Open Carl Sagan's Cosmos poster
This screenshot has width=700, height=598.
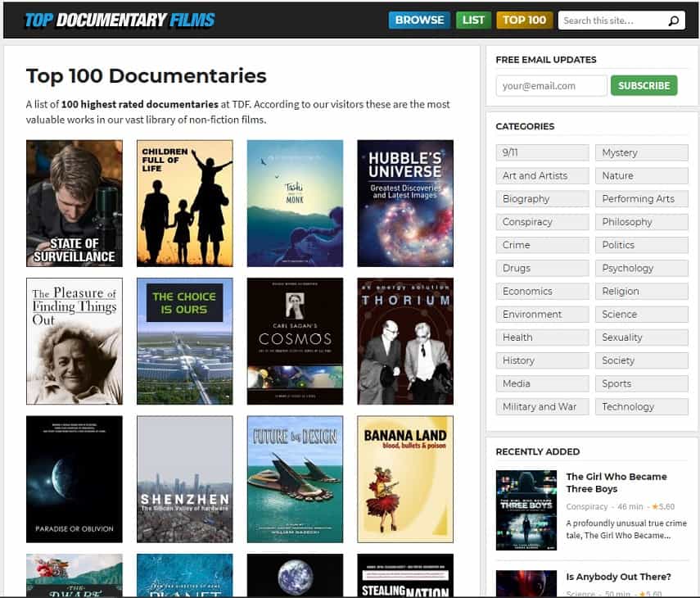pos(295,342)
